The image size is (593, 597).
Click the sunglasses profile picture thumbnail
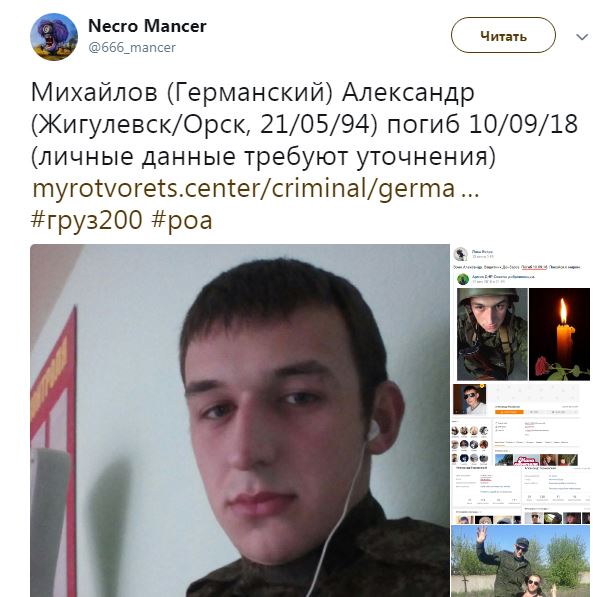(x=470, y=399)
